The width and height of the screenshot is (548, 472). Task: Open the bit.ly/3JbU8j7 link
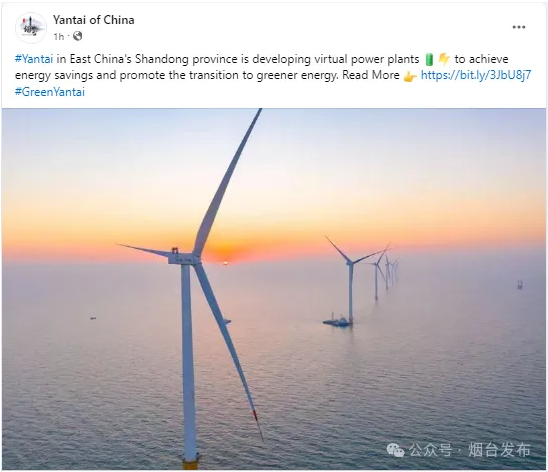476,75
